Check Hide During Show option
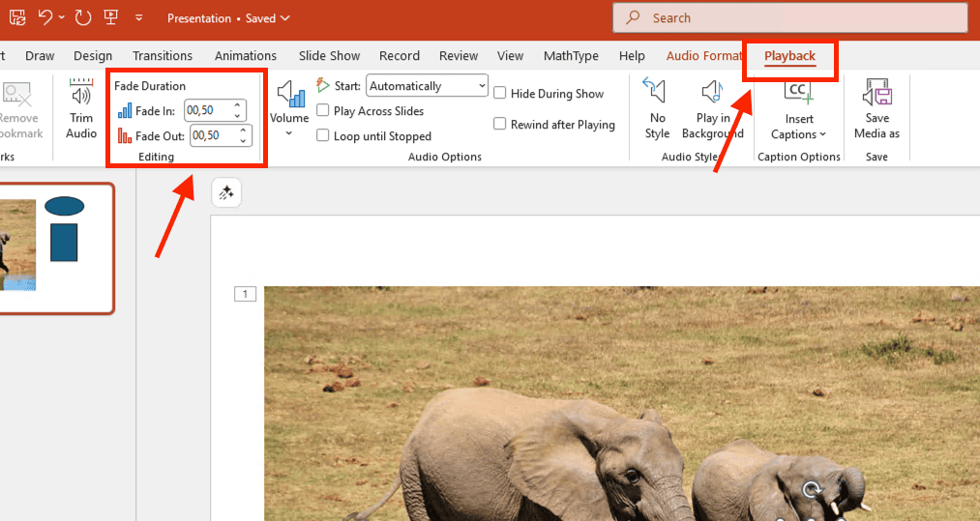Viewport: 980px width, 521px height. [500, 94]
